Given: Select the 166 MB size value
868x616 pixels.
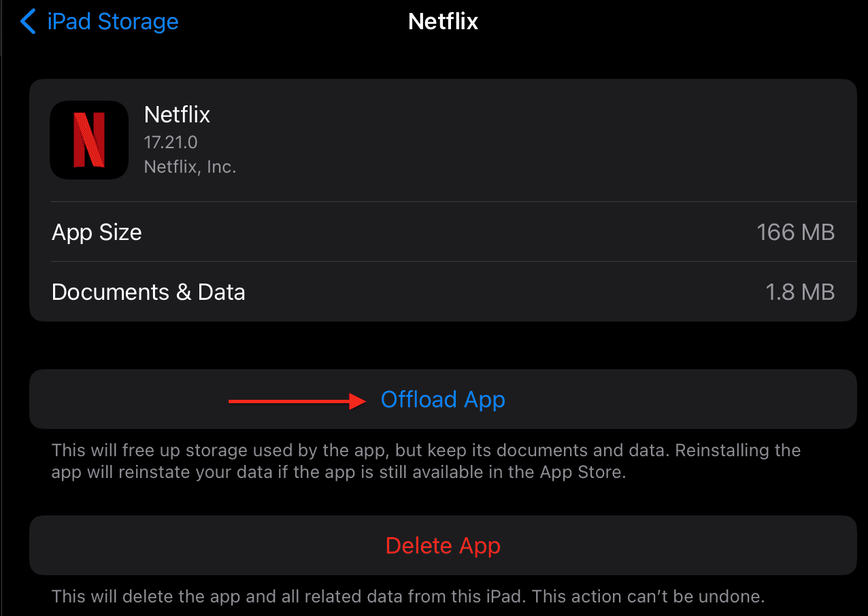Looking at the screenshot, I should [795, 233].
